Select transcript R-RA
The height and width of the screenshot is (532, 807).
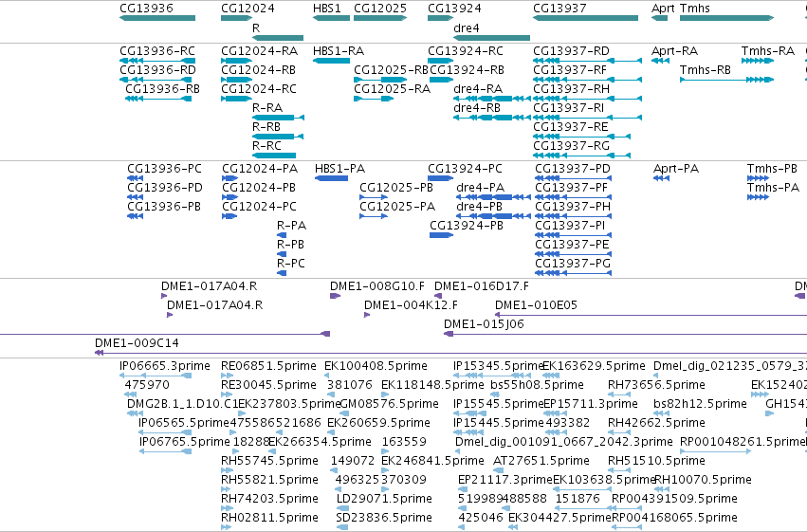click(x=278, y=118)
